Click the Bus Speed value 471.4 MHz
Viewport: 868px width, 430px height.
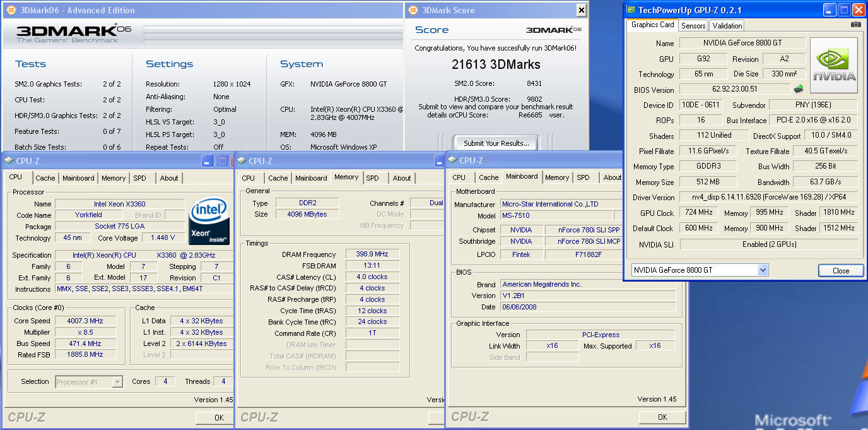85,343
